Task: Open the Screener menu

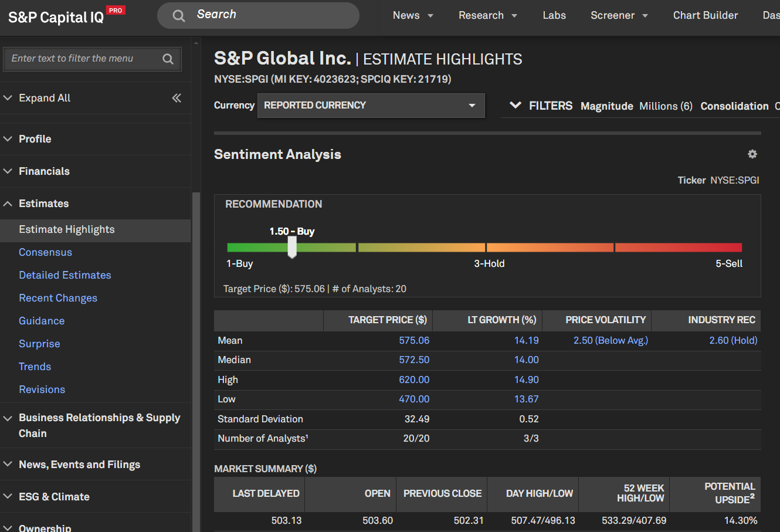Action: click(619, 15)
